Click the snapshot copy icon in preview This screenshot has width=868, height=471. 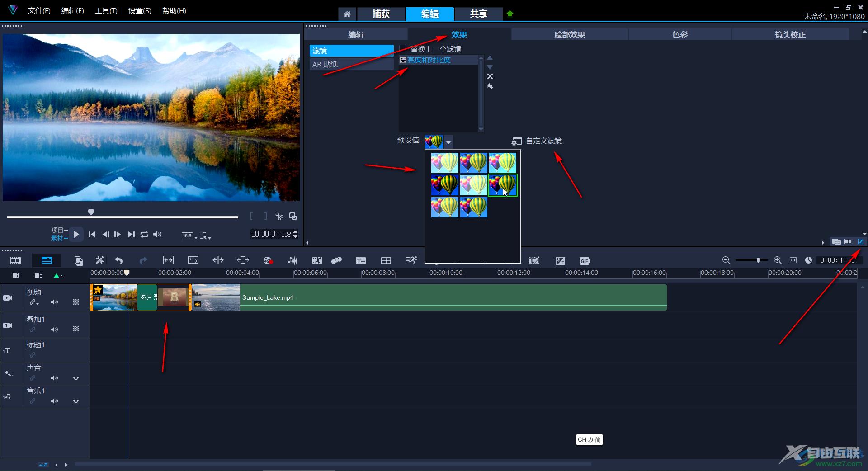pyautogui.click(x=293, y=216)
